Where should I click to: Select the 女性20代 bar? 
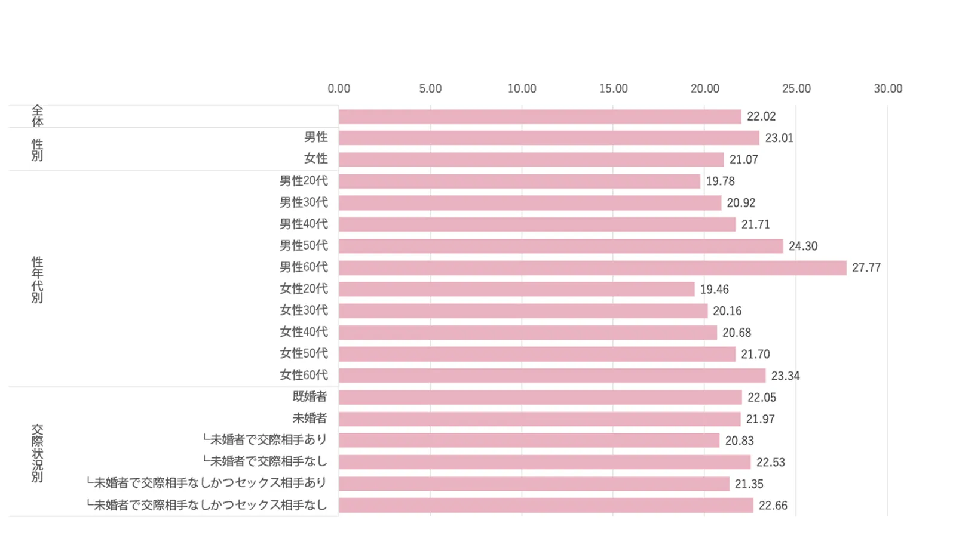pyautogui.click(x=516, y=290)
